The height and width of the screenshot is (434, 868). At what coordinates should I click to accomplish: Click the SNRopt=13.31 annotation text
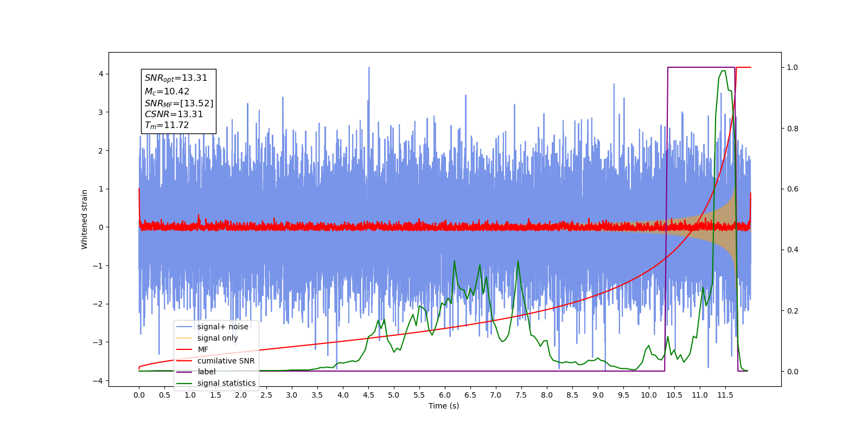coord(176,78)
